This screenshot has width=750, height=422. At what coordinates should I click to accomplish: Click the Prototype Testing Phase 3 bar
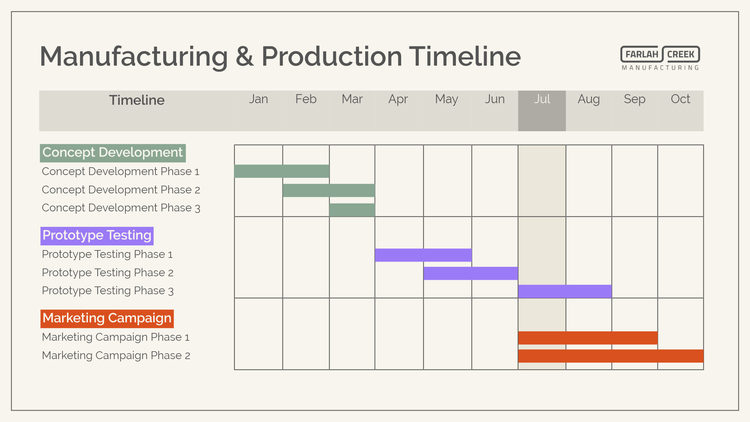tap(564, 291)
